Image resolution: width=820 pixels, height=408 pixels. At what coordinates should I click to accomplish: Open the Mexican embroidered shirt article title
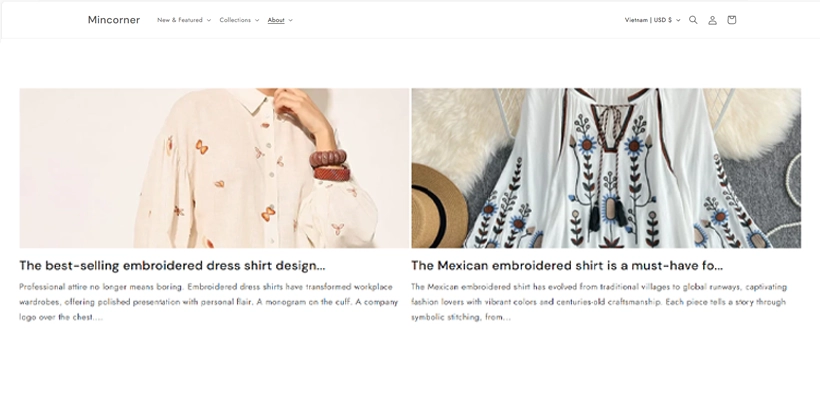coord(567,266)
